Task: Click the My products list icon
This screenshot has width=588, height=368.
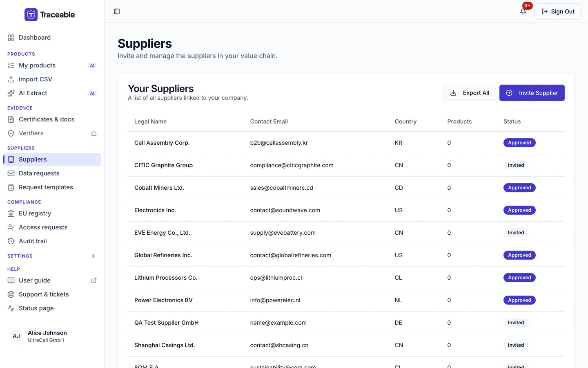Action: coord(11,65)
